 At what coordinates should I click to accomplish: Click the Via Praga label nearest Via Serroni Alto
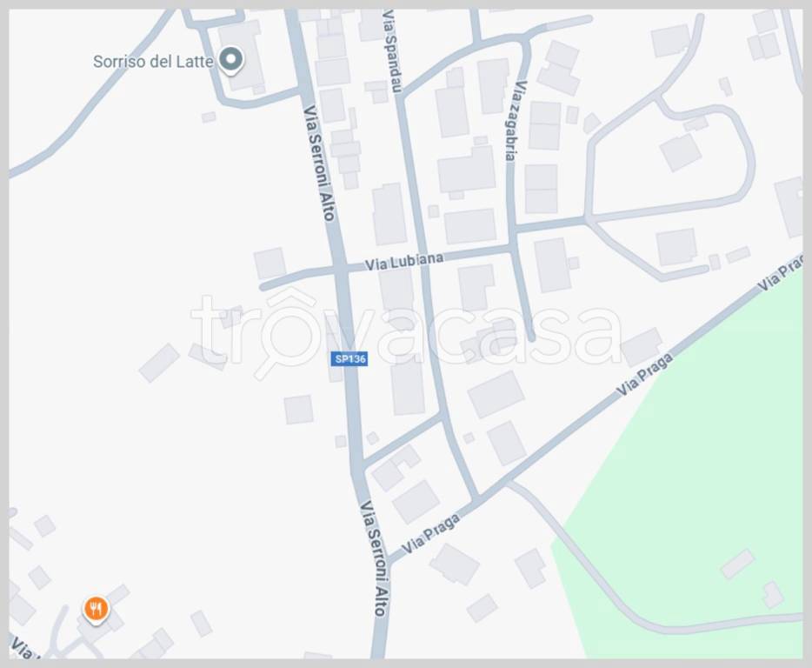click(431, 533)
